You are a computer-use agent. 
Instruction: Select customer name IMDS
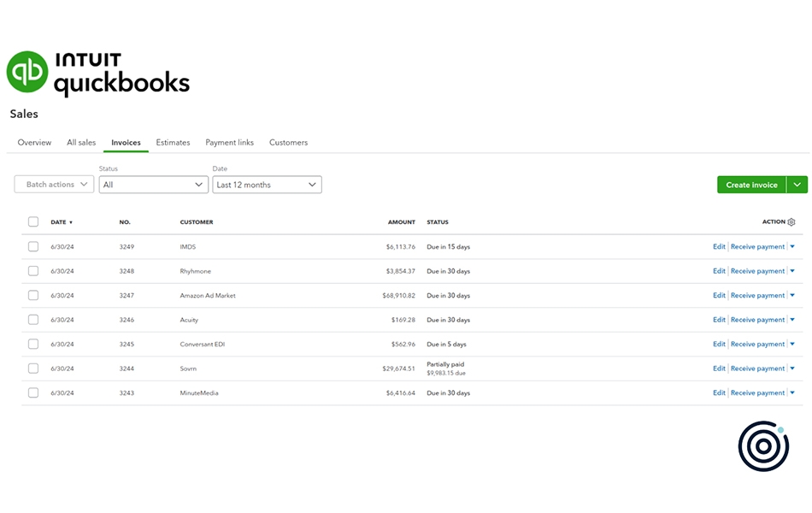(187, 246)
